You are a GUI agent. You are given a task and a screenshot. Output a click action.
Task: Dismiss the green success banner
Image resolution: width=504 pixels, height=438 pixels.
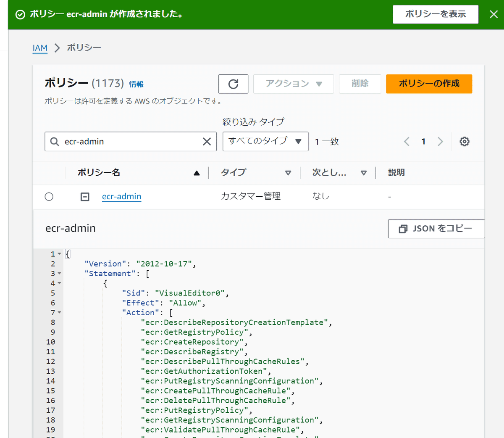(x=494, y=14)
